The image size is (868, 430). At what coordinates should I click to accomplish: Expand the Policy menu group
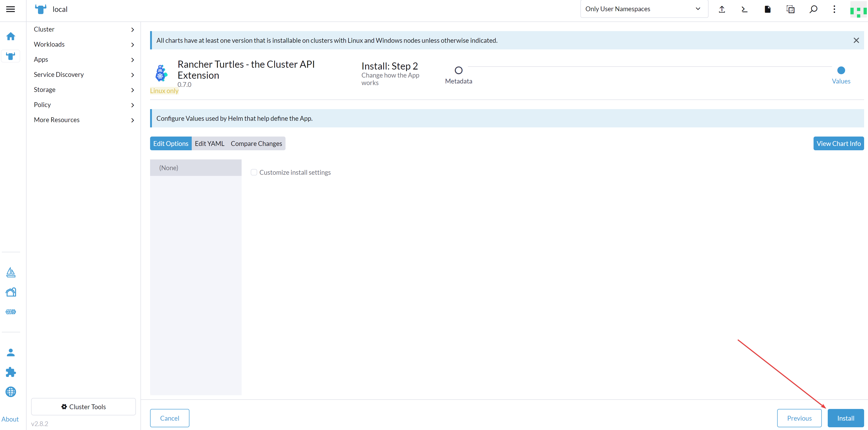84,105
